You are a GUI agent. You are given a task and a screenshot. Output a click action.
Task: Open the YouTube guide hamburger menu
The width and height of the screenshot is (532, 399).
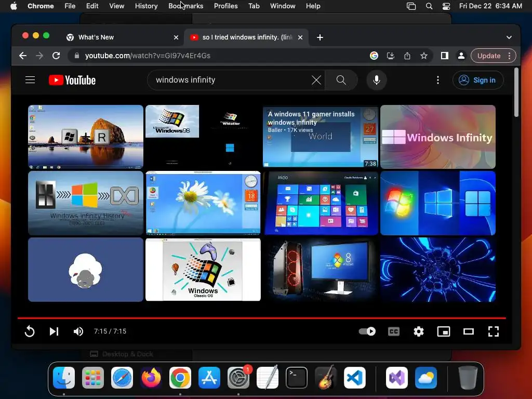(30, 79)
